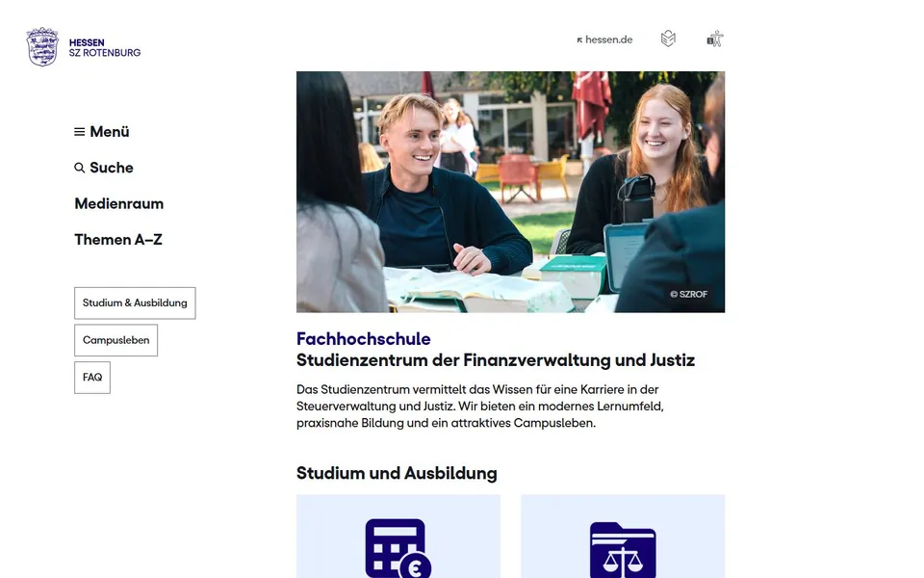Screen dimensions: 924x578
Task: Click the FAQ button
Action: (92, 378)
